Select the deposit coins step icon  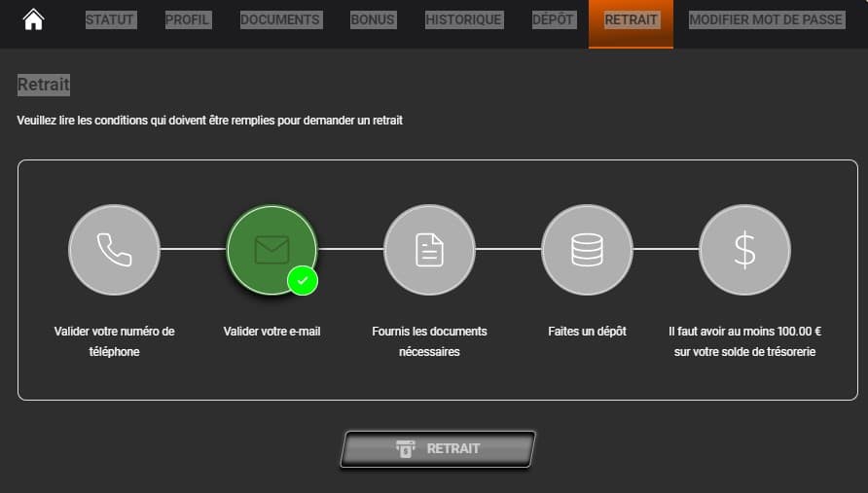(588, 250)
